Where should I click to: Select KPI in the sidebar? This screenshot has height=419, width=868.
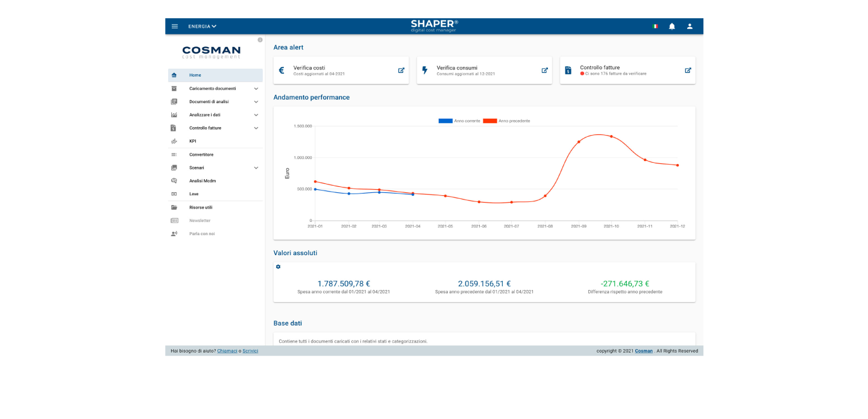tap(193, 141)
